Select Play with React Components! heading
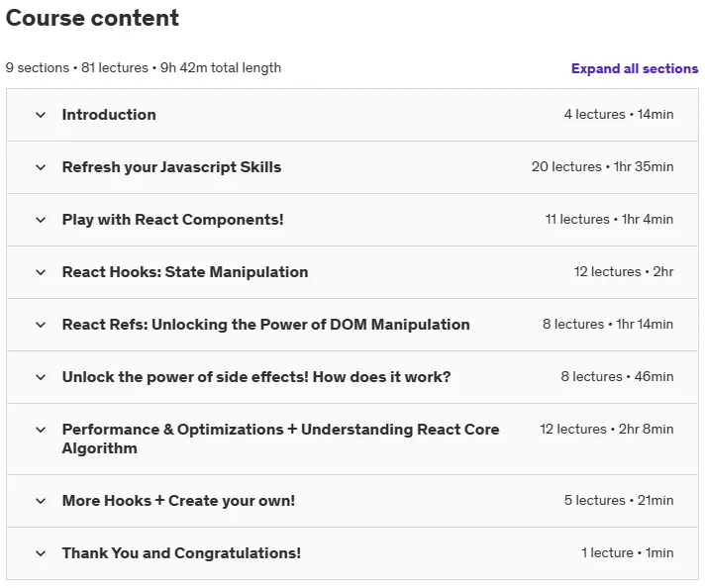The height and width of the screenshot is (588, 705). coord(173,220)
